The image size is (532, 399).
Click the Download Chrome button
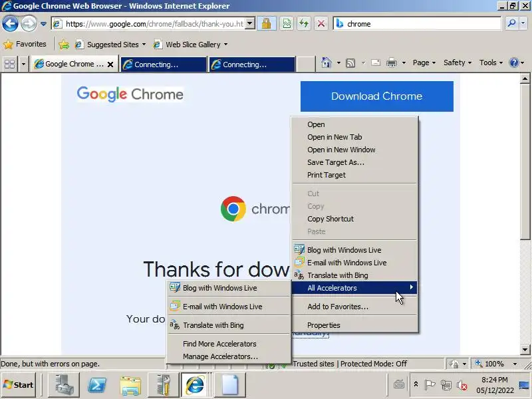tap(376, 96)
